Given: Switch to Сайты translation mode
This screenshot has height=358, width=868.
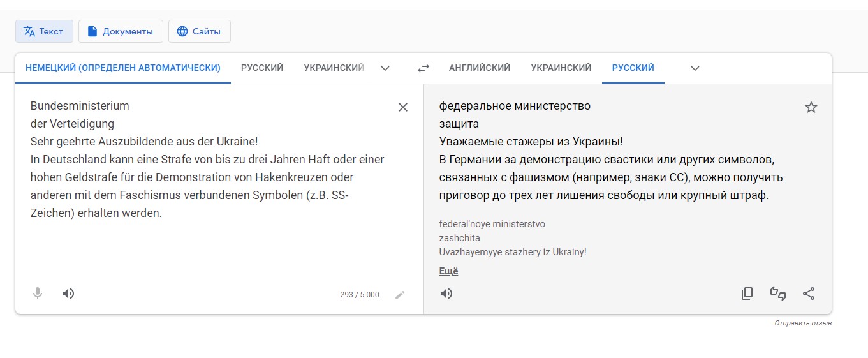Looking at the screenshot, I should (200, 31).
